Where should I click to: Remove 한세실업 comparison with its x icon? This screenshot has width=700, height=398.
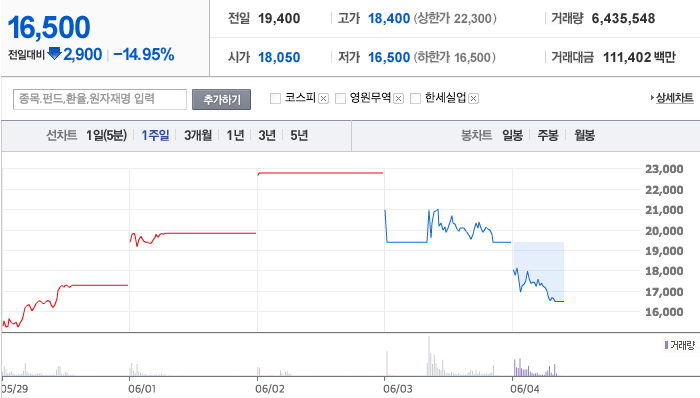pyautogui.click(x=474, y=99)
